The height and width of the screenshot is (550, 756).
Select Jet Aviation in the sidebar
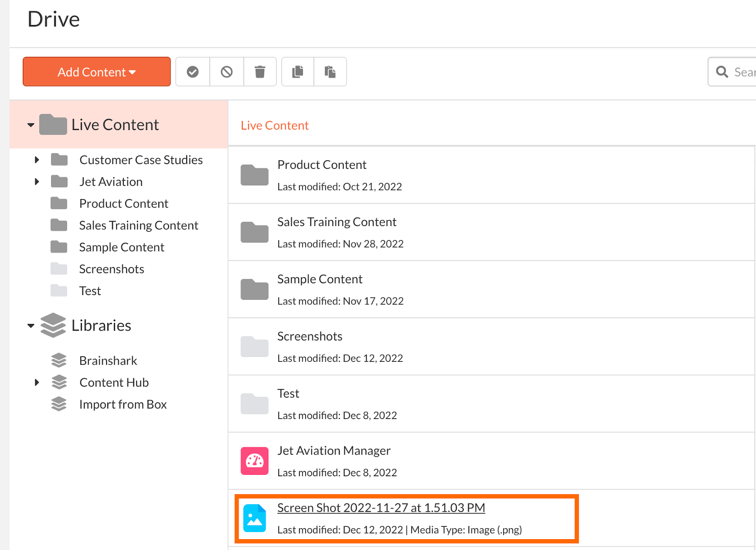click(111, 182)
